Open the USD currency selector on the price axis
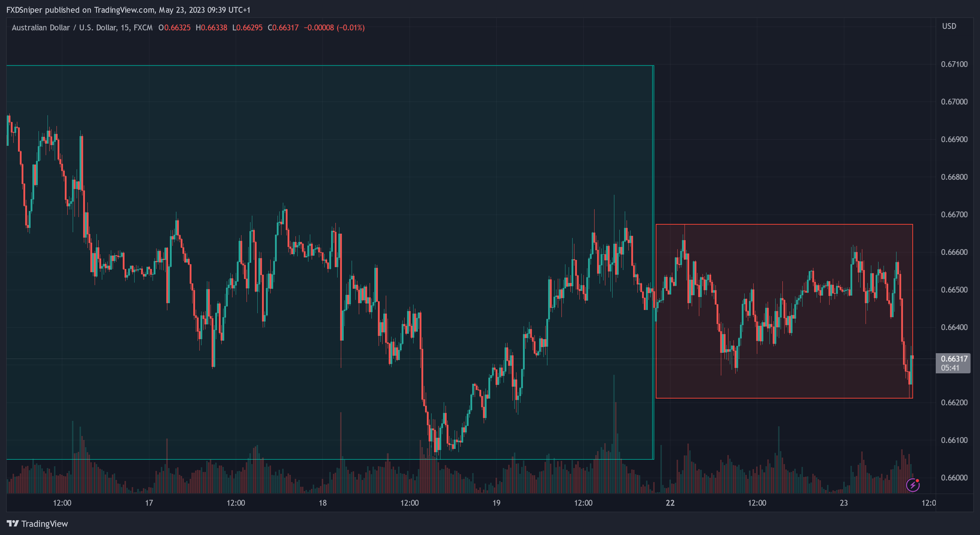This screenshot has width=980, height=535. tap(949, 26)
